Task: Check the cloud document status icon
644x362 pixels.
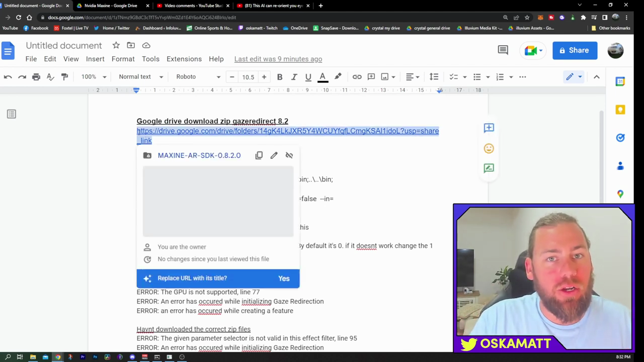Action: coord(146,45)
